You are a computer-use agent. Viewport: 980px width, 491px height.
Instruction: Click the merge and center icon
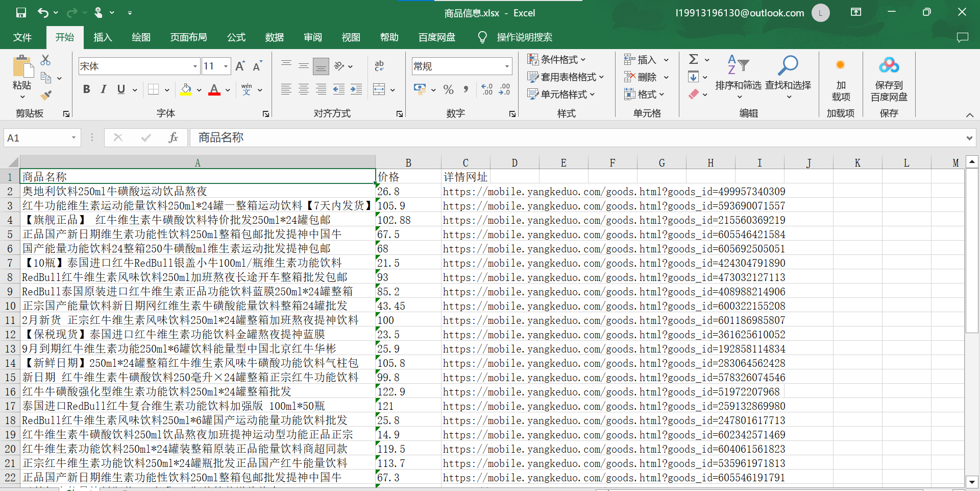379,89
